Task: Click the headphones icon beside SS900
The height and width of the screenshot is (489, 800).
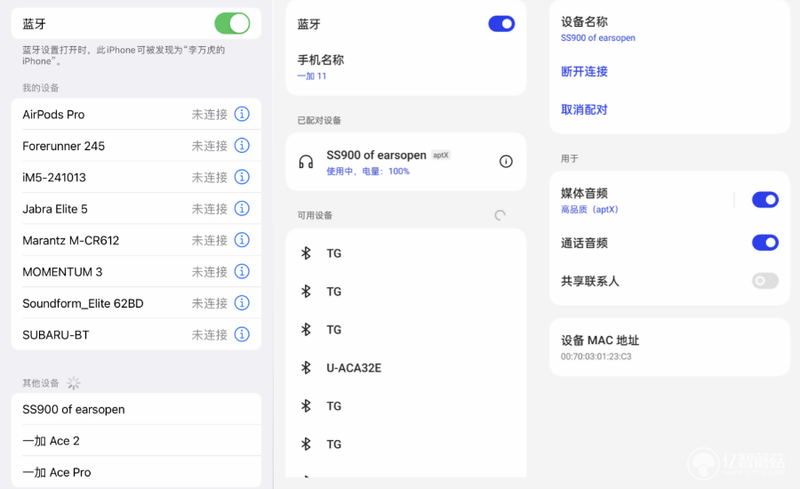Action: (306, 162)
